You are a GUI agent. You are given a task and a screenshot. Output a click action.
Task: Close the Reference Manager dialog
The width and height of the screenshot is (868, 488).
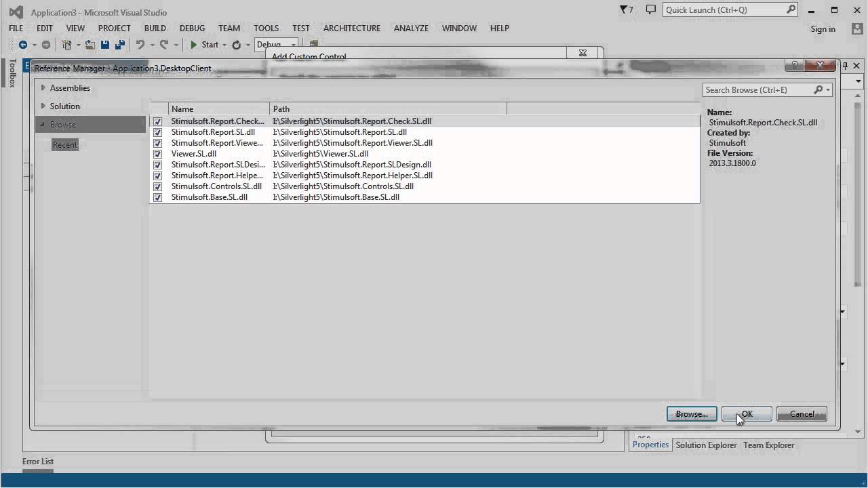[820, 65]
